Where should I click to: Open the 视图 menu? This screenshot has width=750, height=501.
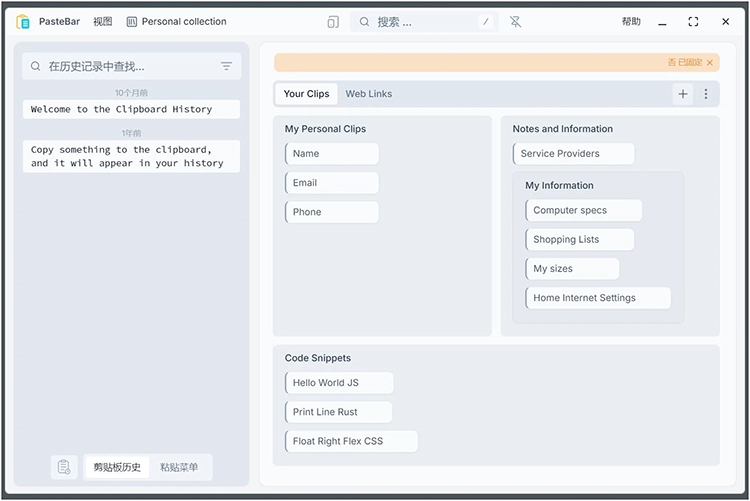(x=102, y=22)
